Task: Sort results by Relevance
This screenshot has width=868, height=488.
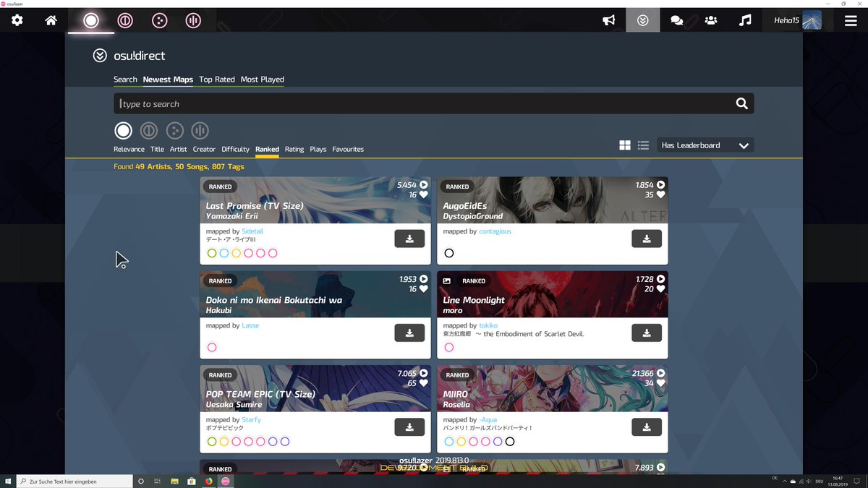Action: 129,149
